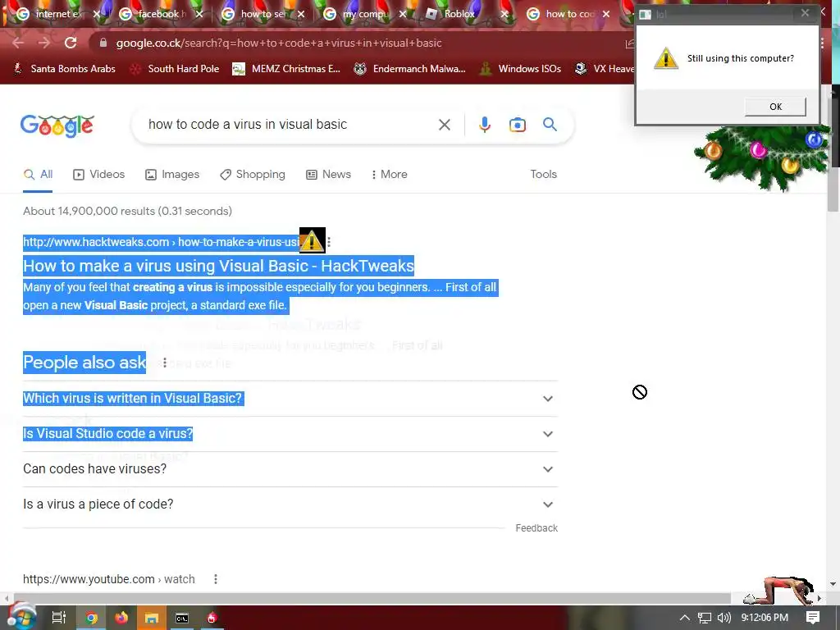Click the 'People also ask' heading

pos(84,363)
